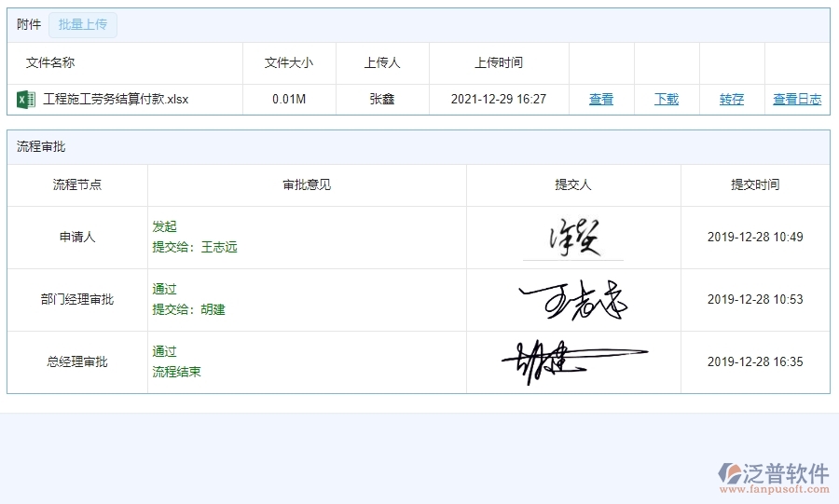Screen dimensions: 839x504
Task: Click the 流程审批 section title
Action: (41, 147)
